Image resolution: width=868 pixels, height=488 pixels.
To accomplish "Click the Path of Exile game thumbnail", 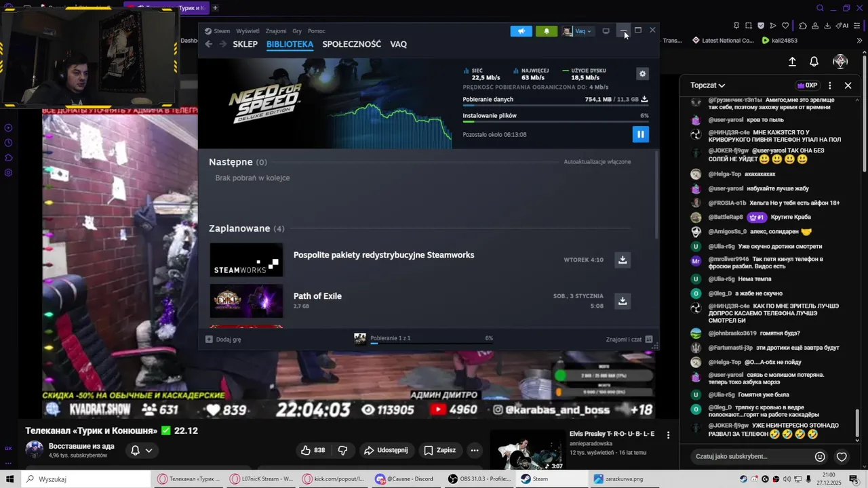I will (x=246, y=301).
